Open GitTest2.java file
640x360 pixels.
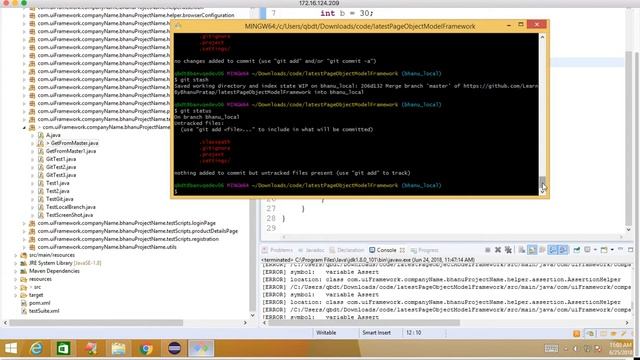61,167
